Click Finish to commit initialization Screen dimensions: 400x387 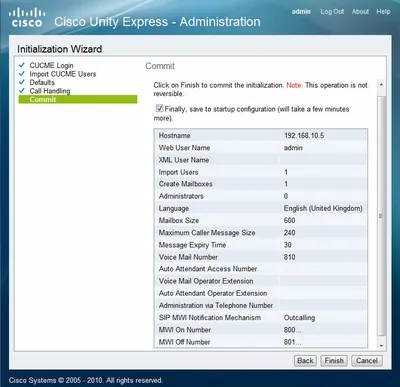point(334,361)
